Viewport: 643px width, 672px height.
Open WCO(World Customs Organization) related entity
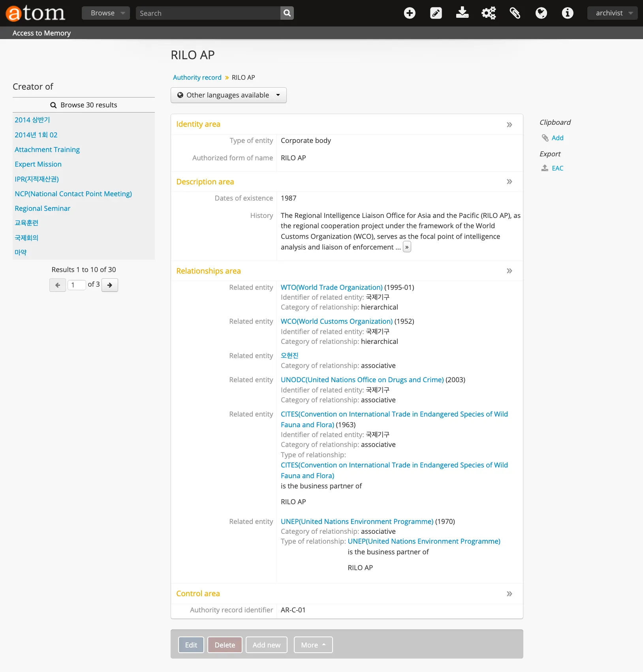pos(337,321)
